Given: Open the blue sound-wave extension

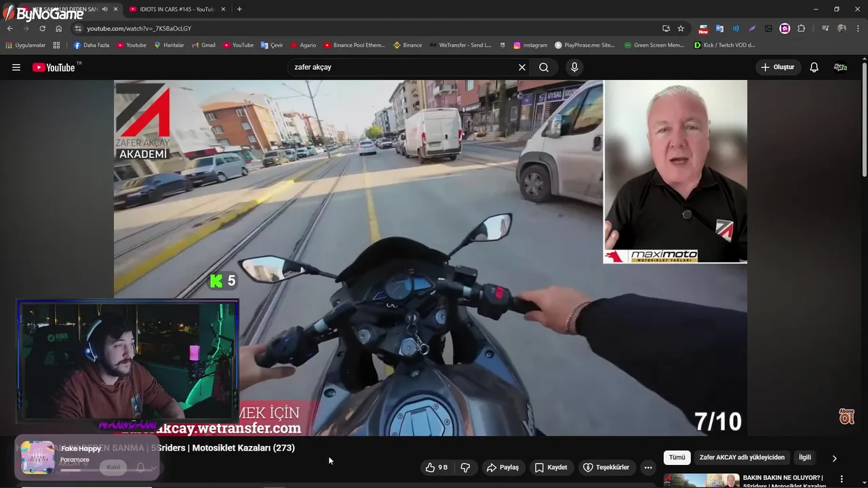Looking at the screenshot, I should point(736,28).
